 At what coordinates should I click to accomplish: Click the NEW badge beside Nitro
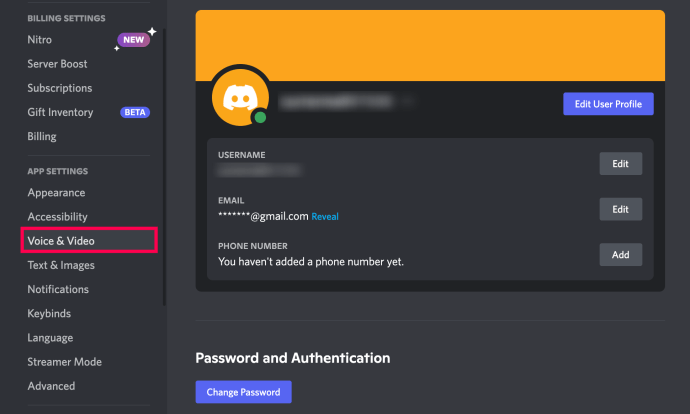[x=133, y=40]
